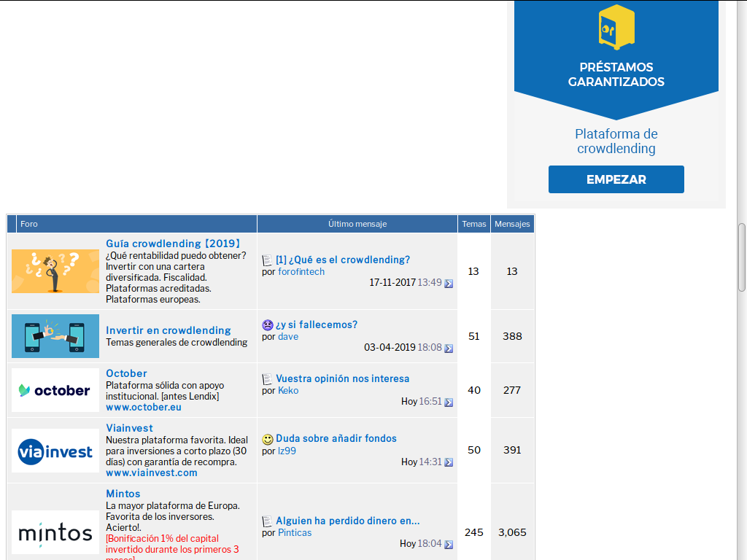Viewport: 747px width, 560px height.
Task: View user lz99's profile
Action: coord(287,451)
